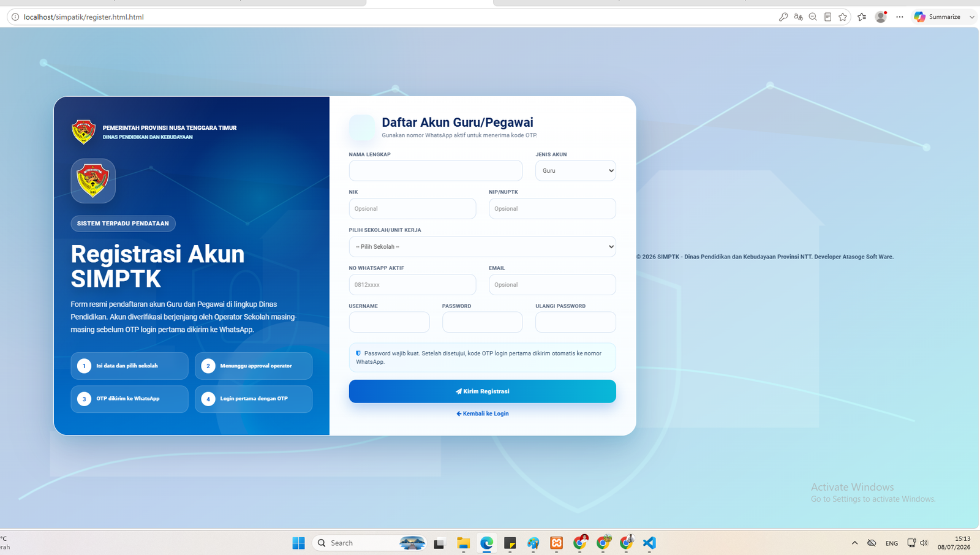Click the Password input field

click(483, 322)
